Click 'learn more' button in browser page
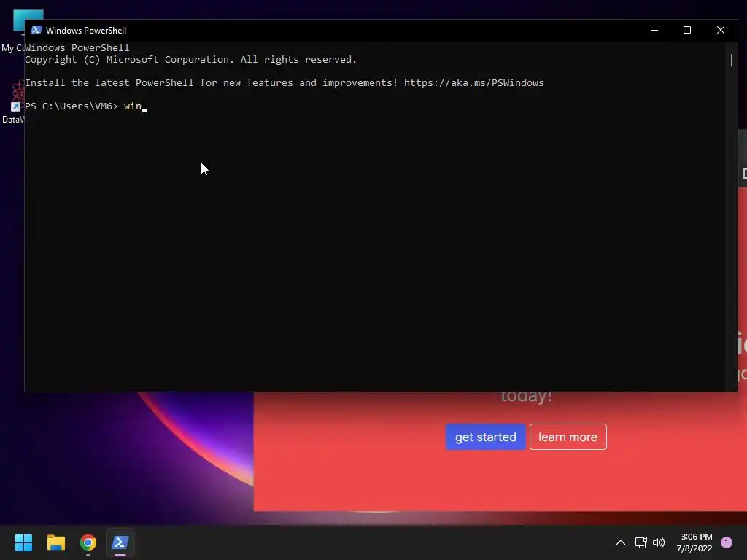 click(x=568, y=437)
